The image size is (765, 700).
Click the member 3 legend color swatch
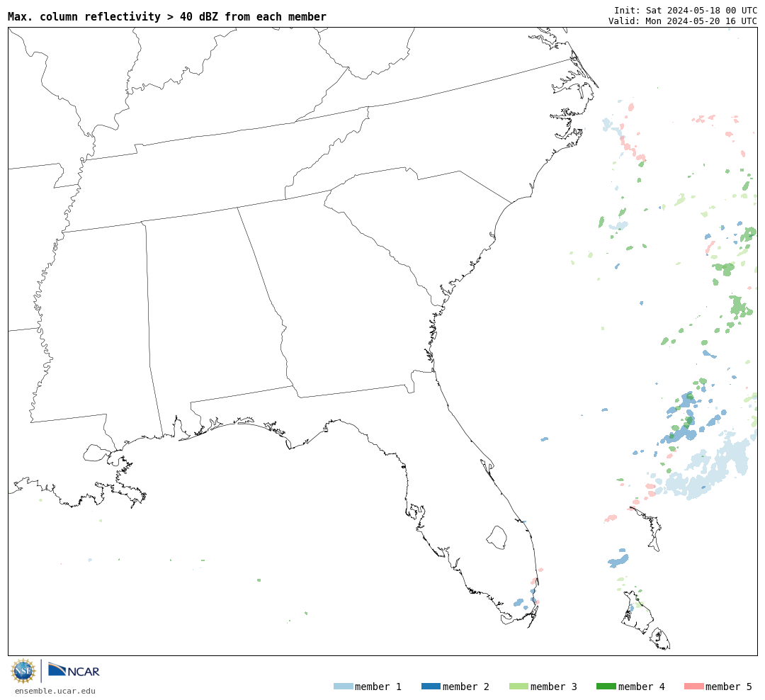[x=518, y=687]
